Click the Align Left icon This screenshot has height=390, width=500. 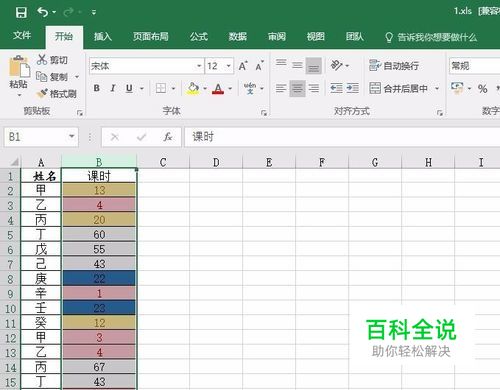(281, 88)
